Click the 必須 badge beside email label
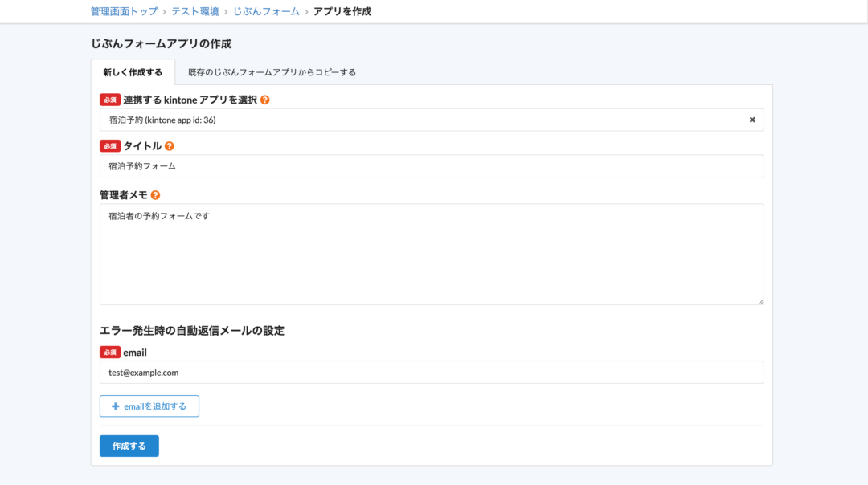The width and height of the screenshot is (868, 485). (110, 353)
